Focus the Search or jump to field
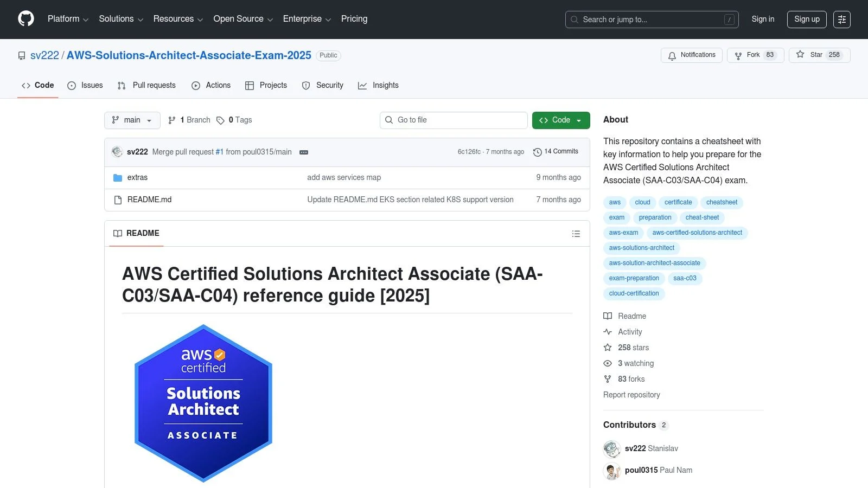This screenshot has width=868, height=488. click(652, 20)
